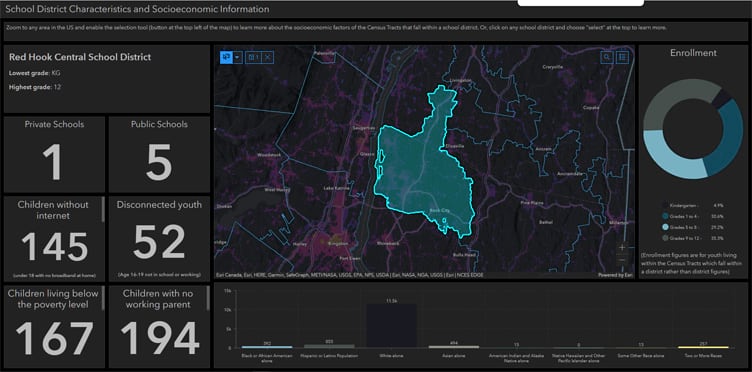Click the Hispanic or Latino Population bar

pyautogui.click(x=329, y=346)
